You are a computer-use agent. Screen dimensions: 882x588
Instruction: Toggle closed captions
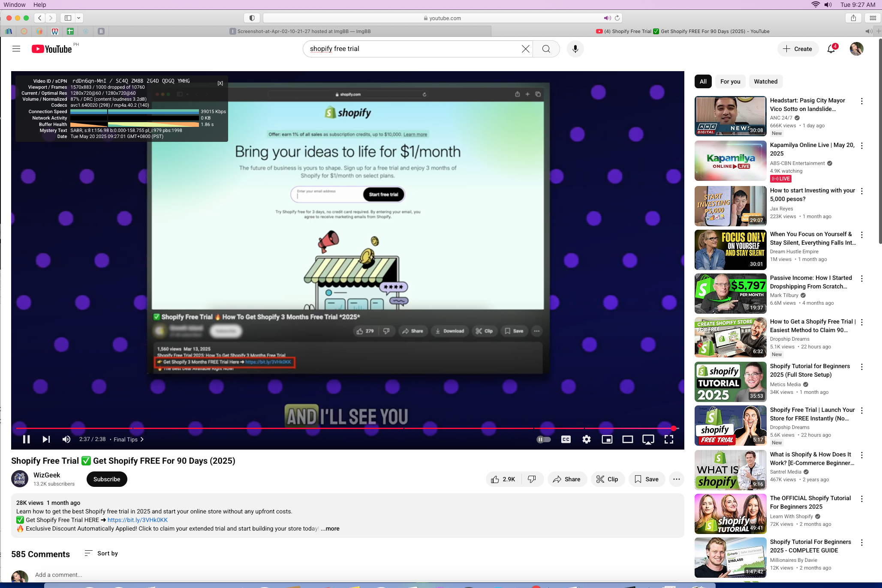tap(566, 439)
